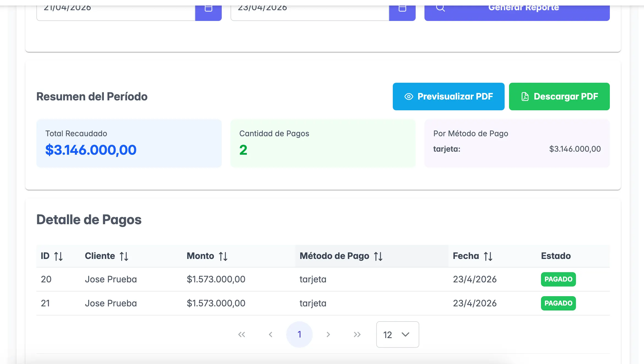Image resolution: width=644 pixels, height=364 pixels.
Task: Go to previous page chevron
Action: [270, 334]
